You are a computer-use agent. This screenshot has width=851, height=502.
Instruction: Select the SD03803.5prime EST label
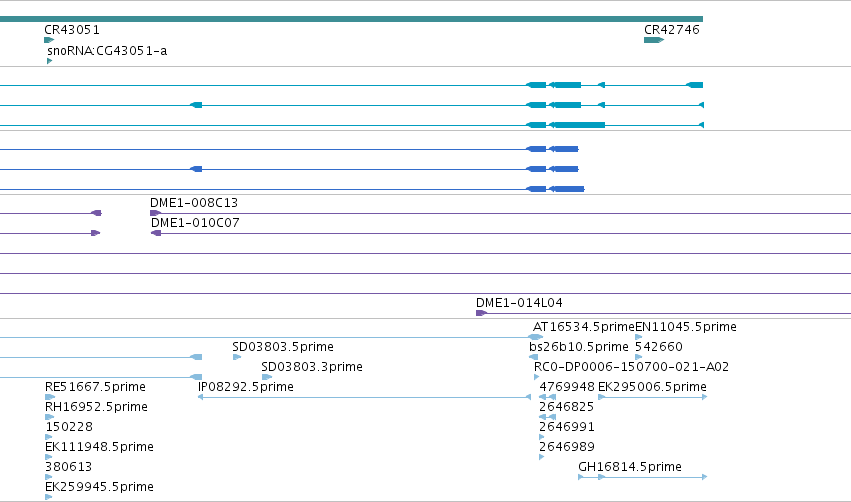(283, 347)
